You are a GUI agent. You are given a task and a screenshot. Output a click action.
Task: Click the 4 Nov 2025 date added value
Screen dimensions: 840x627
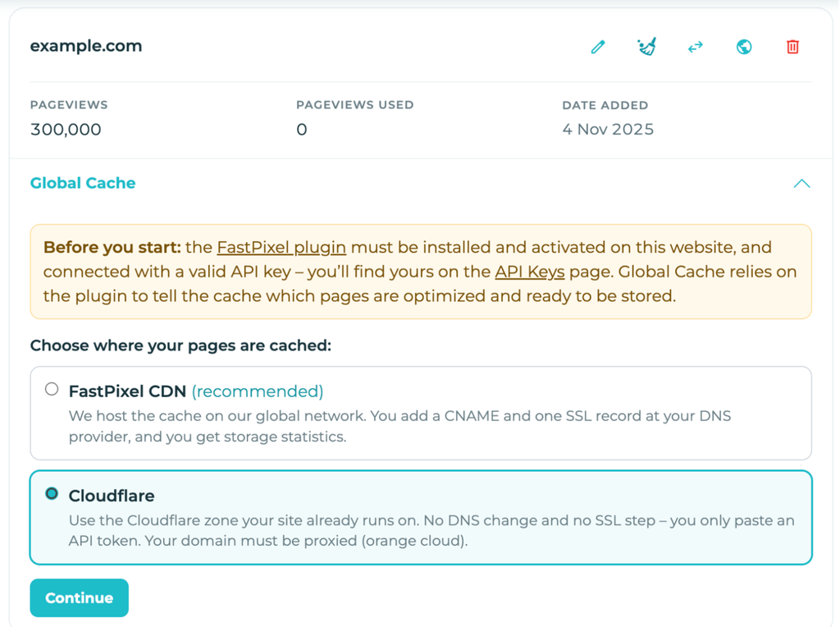(x=608, y=130)
